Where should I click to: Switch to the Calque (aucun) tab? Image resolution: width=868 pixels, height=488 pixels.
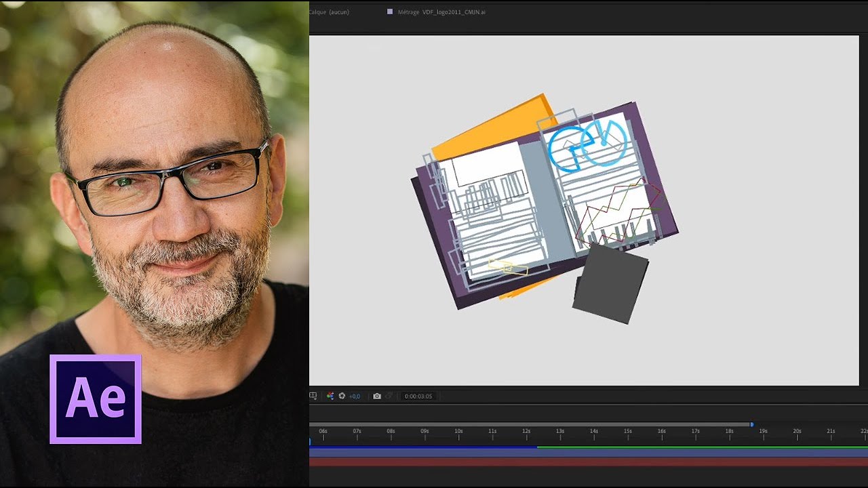point(330,12)
